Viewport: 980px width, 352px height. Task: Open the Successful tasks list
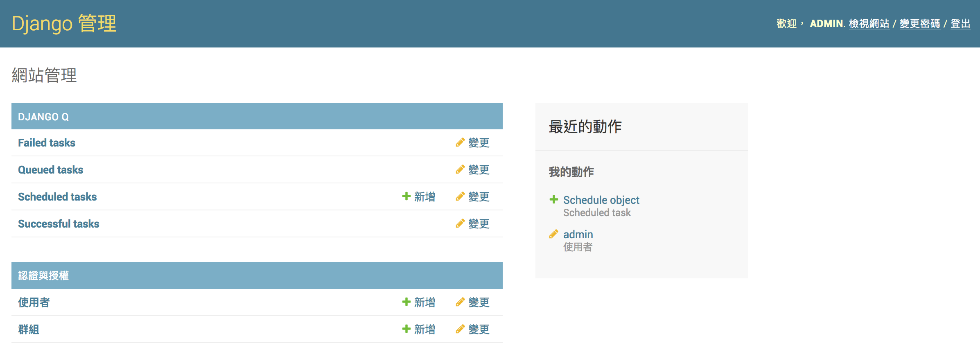[59, 224]
